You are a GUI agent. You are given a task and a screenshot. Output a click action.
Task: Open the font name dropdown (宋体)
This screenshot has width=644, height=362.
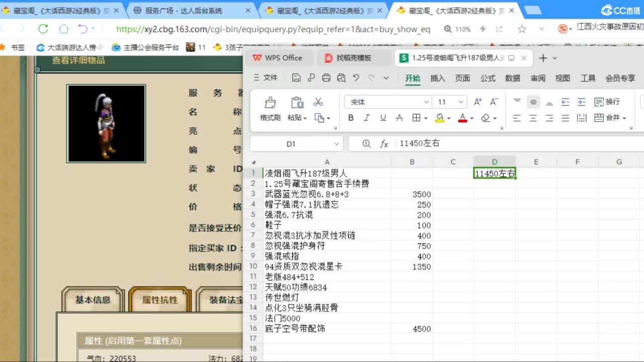pos(426,102)
